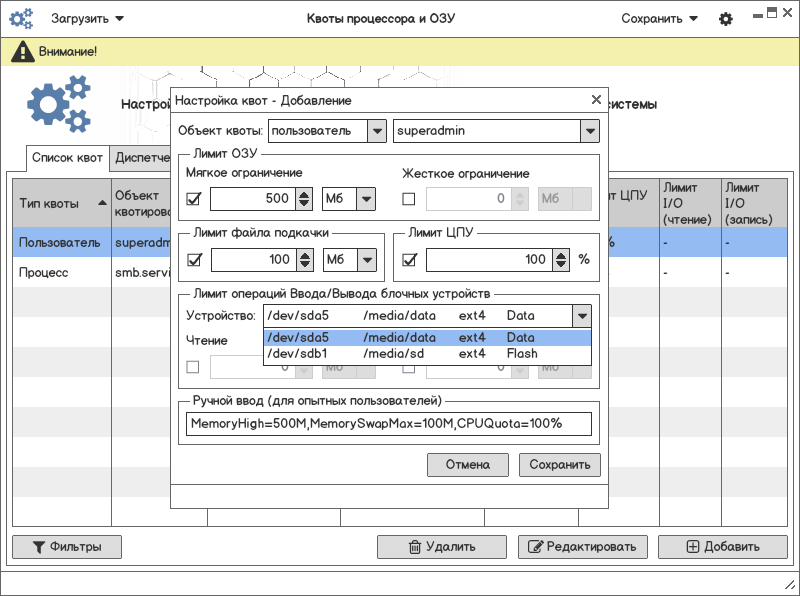Switch to the Quota list tab
The image size is (800, 596).
[x=66, y=158]
